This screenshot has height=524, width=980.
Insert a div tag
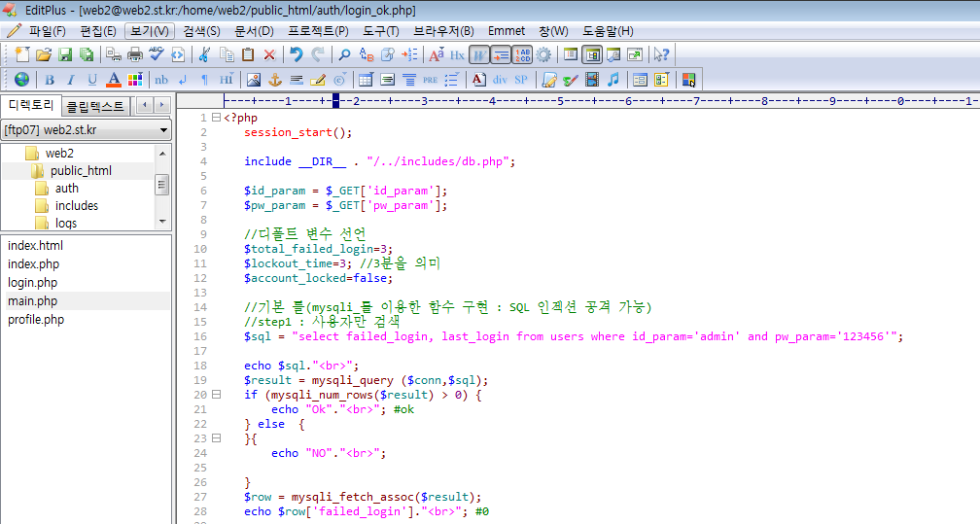click(x=500, y=80)
